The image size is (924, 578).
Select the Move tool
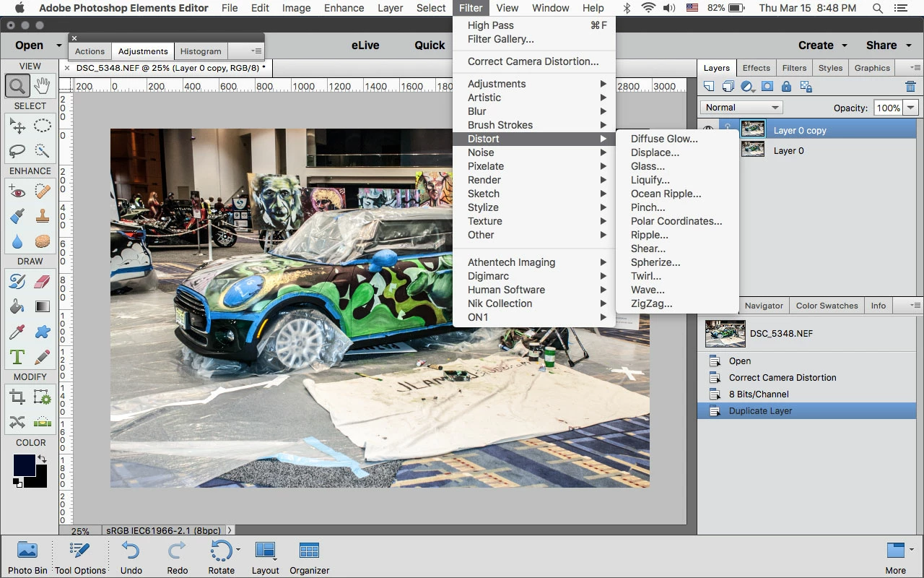(x=17, y=126)
